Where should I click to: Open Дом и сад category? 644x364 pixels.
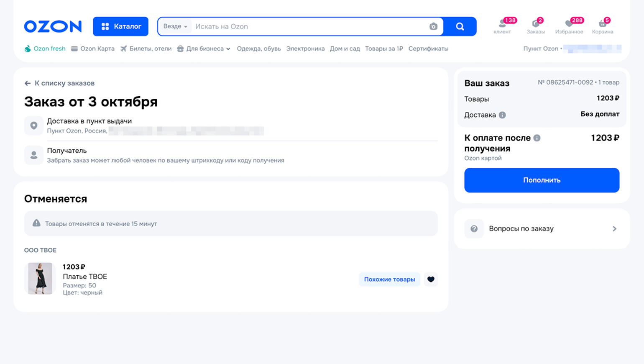[x=345, y=49]
